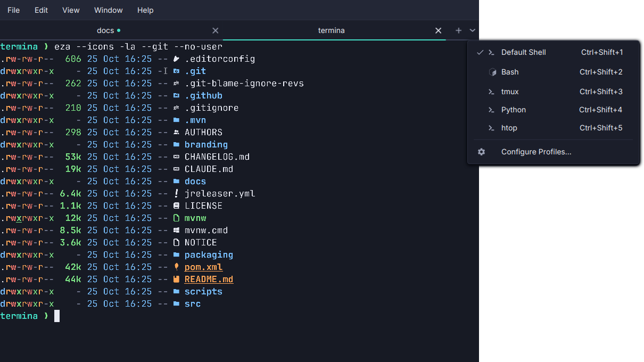The width and height of the screenshot is (644, 362).
Task: Click the mvnw file icon
Action: (x=177, y=218)
